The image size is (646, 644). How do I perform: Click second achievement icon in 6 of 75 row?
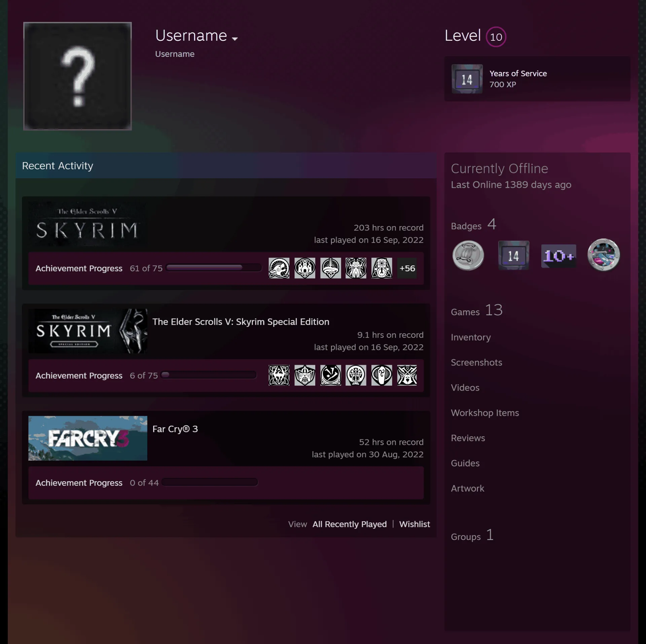point(305,375)
